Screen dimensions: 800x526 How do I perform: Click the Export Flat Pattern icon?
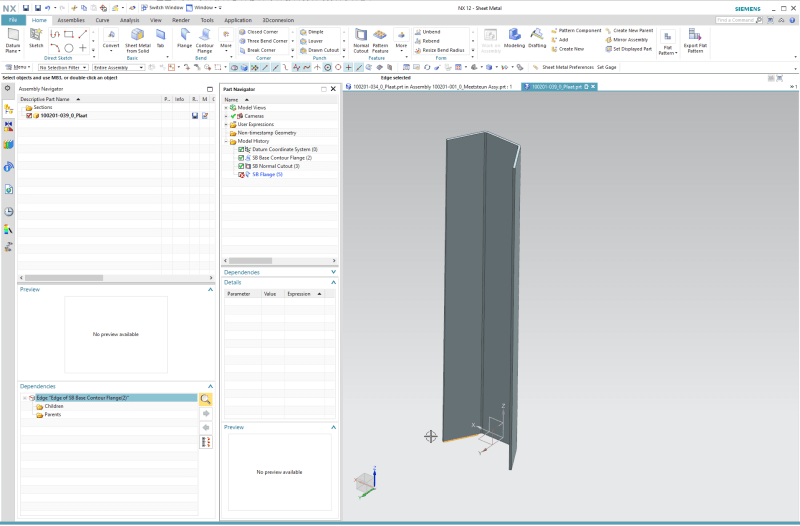(695, 35)
